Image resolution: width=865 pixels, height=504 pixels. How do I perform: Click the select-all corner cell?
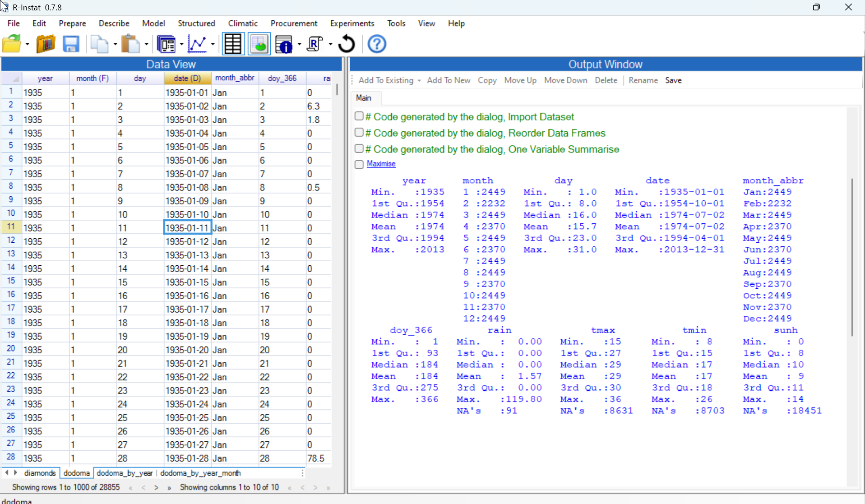12,79
